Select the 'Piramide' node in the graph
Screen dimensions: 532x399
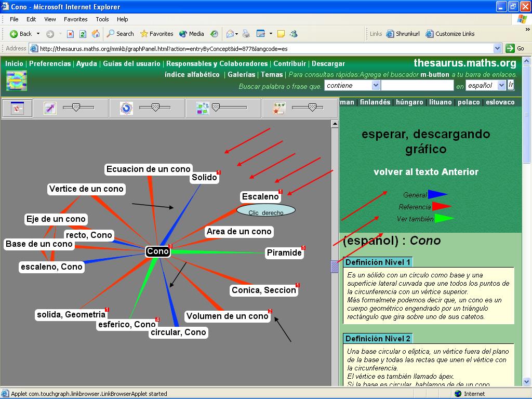tap(284, 253)
